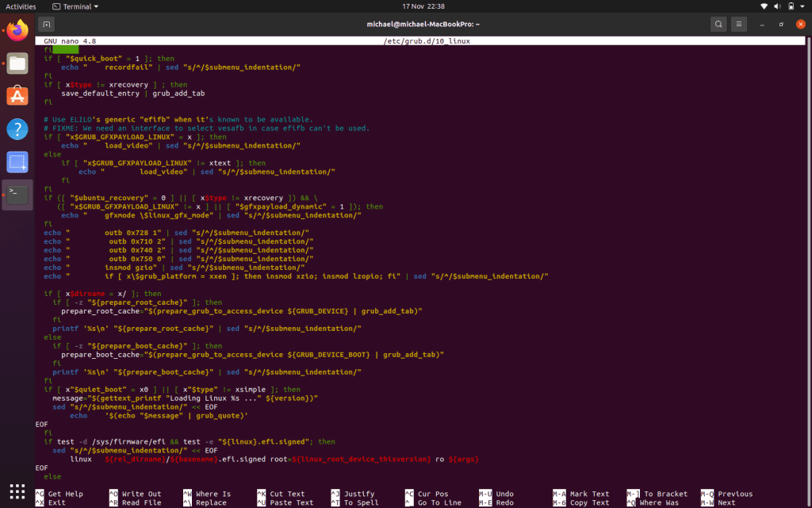812x508 pixels.
Task: Click the Wi-Fi network status icon
Action: tap(764, 6)
